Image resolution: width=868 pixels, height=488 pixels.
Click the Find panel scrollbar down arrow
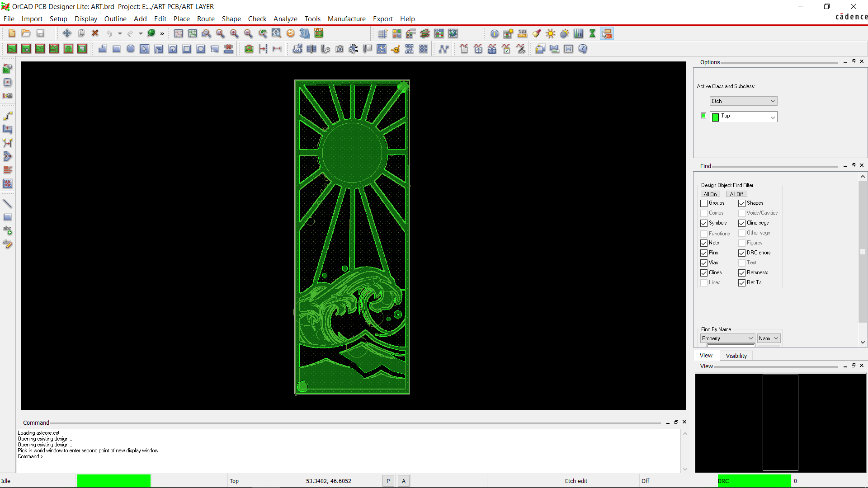(863, 342)
